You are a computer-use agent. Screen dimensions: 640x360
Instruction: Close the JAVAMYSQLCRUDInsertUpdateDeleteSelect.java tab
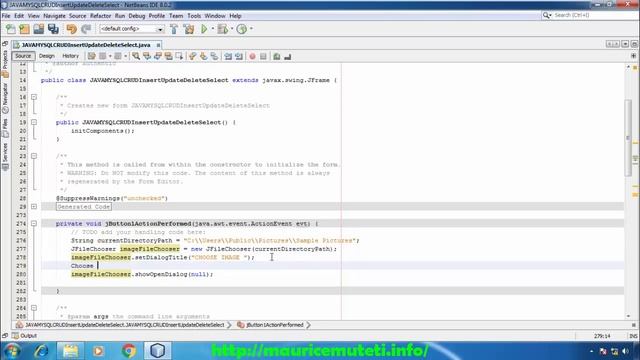158,45
